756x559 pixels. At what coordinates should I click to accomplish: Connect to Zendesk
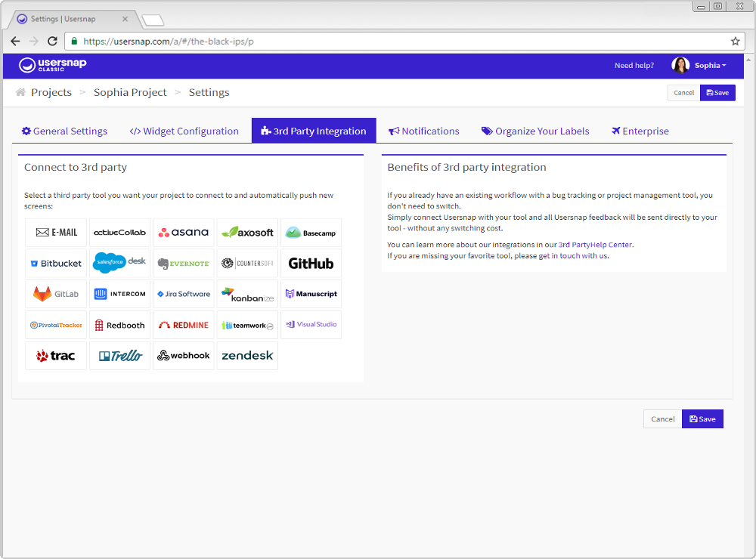pyautogui.click(x=247, y=356)
